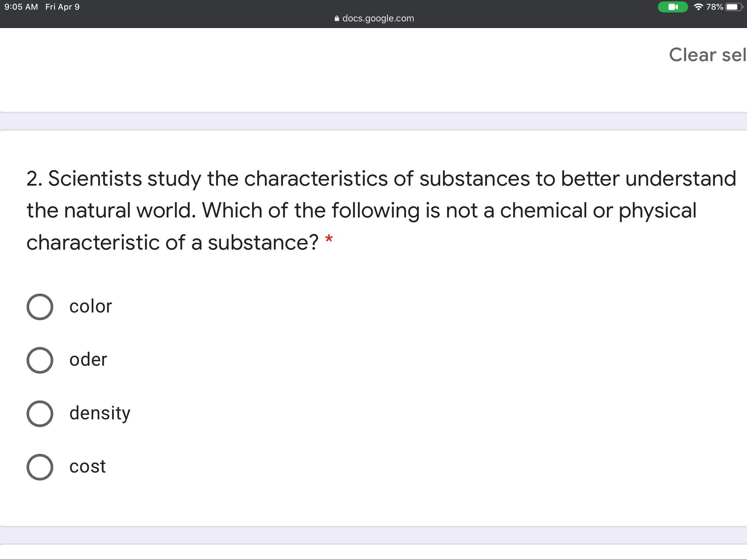Viewport: 747px width, 560px height.
Task: Choose the "oder" radio option
Action: pyautogui.click(x=40, y=360)
